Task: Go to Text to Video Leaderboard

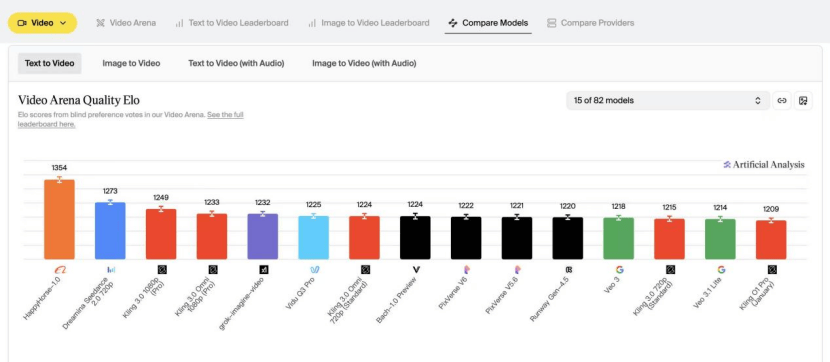Action: tap(232, 23)
